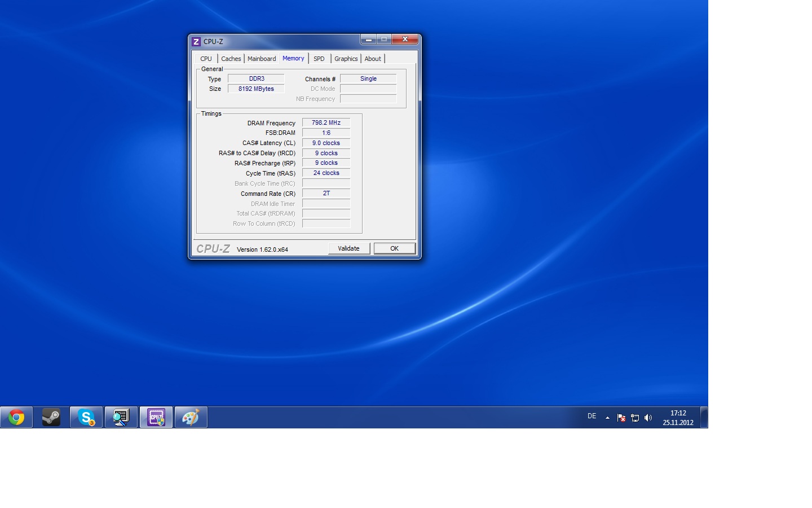Click the Command Rate (CR) label

point(268,194)
